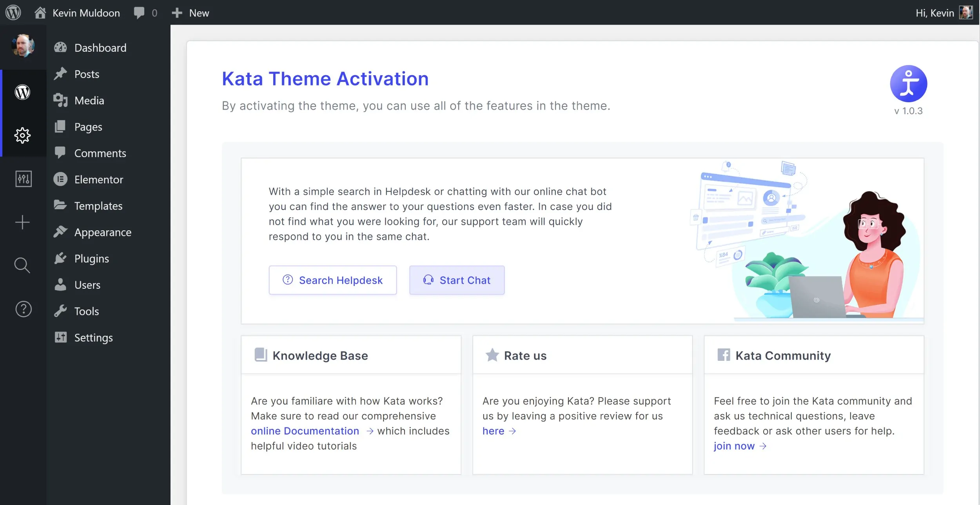Click the sliders customizer icon in left rail
Viewport: 980px width, 505px height.
coord(23,179)
